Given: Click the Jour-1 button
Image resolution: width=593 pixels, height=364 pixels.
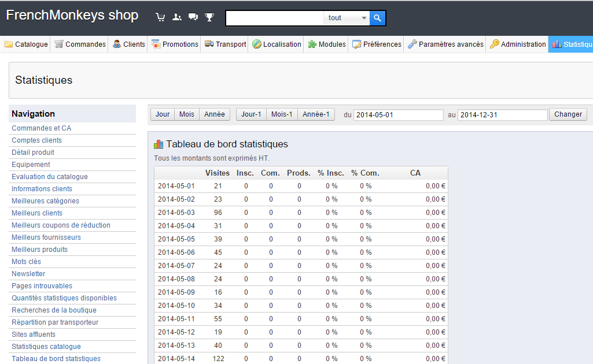Looking at the screenshot, I should (x=251, y=114).
